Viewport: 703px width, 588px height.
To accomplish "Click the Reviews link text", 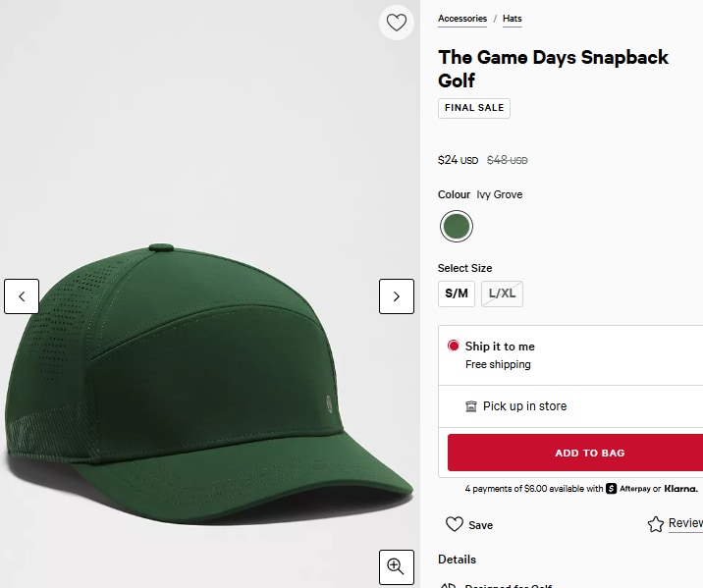I will pos(685,523).
